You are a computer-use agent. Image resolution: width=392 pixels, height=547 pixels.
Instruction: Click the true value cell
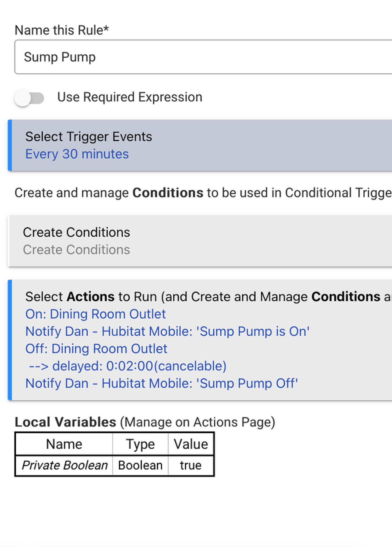click(191, 465)
